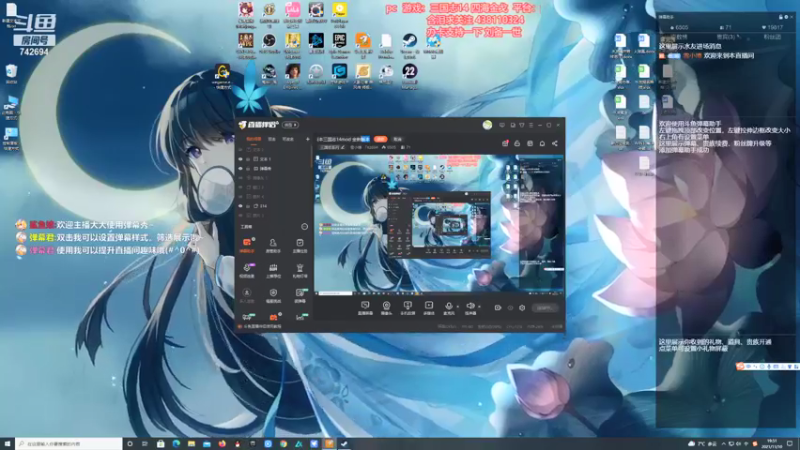Click the speaker icon in bottom toolbar
This screenshot has width=800, height=450.
coord(470,307)
